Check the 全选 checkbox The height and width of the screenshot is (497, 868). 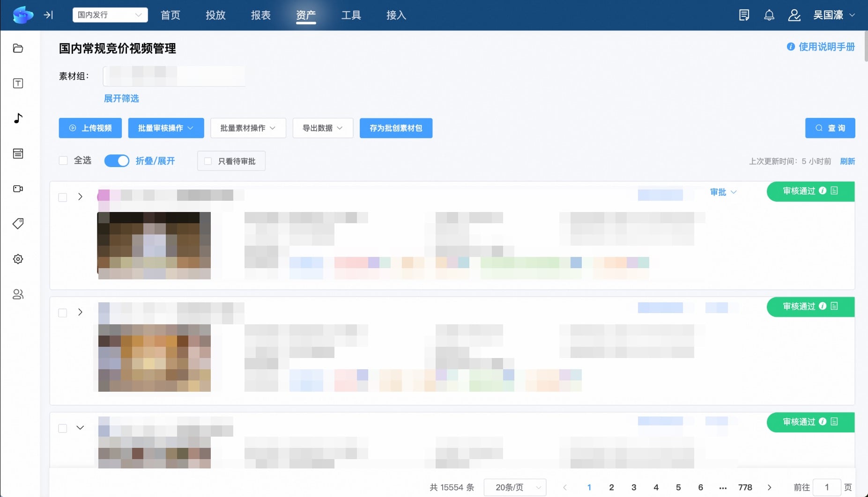(63, 161)
